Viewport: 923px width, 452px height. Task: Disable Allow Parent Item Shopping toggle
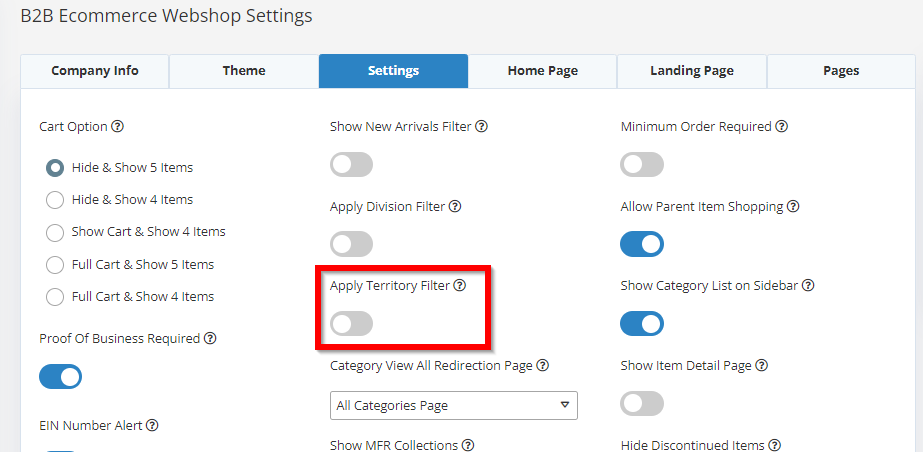pyautogui.click(x=642, y=244)
